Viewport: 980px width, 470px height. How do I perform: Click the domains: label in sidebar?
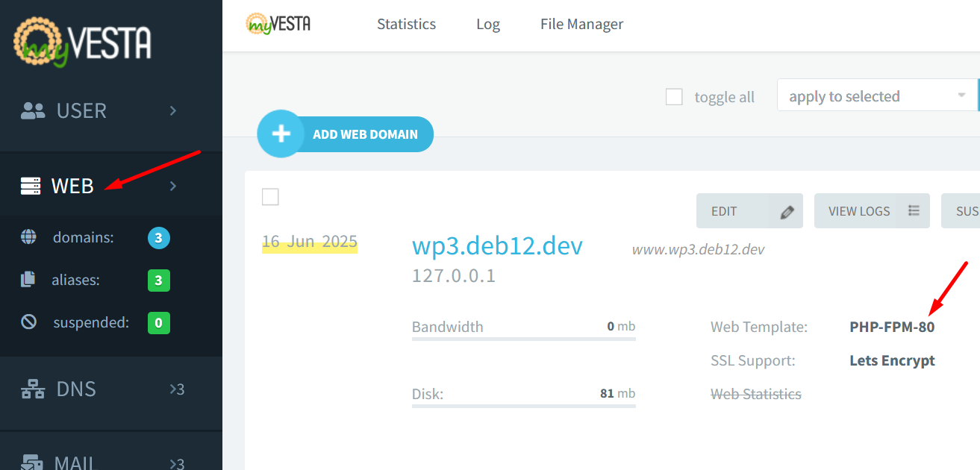pos(84,238)
